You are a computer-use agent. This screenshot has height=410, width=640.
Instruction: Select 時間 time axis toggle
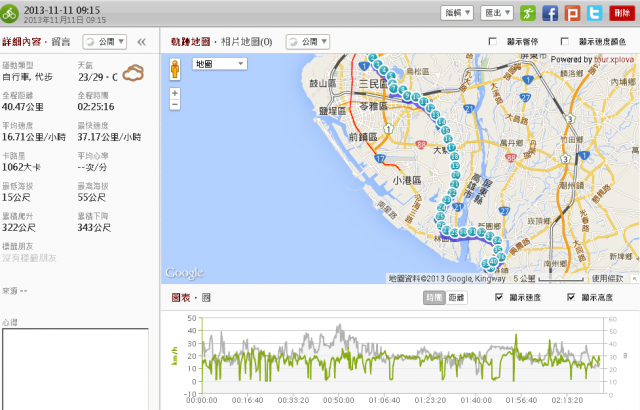click(x=434, y=298)
